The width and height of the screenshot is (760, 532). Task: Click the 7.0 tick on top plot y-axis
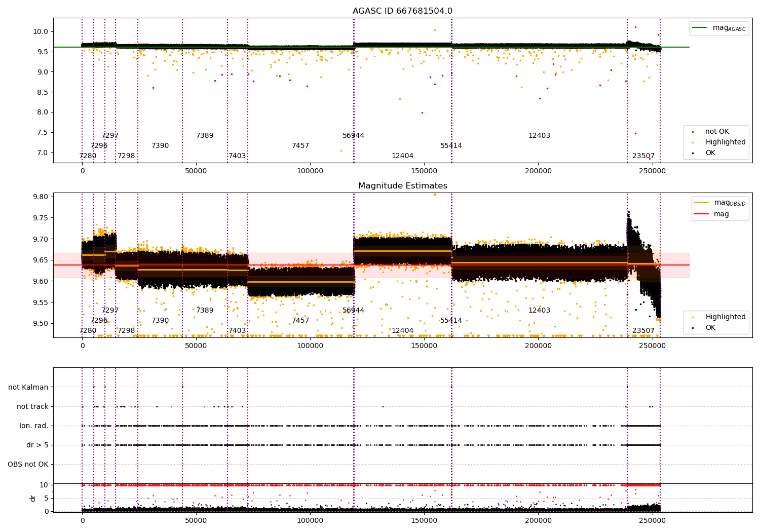(43, 153)
